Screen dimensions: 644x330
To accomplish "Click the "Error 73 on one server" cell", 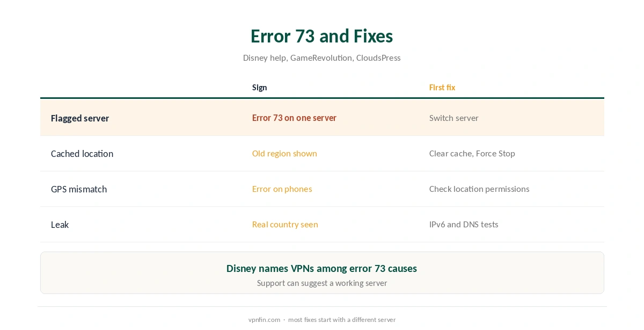I will pos(294,118).
